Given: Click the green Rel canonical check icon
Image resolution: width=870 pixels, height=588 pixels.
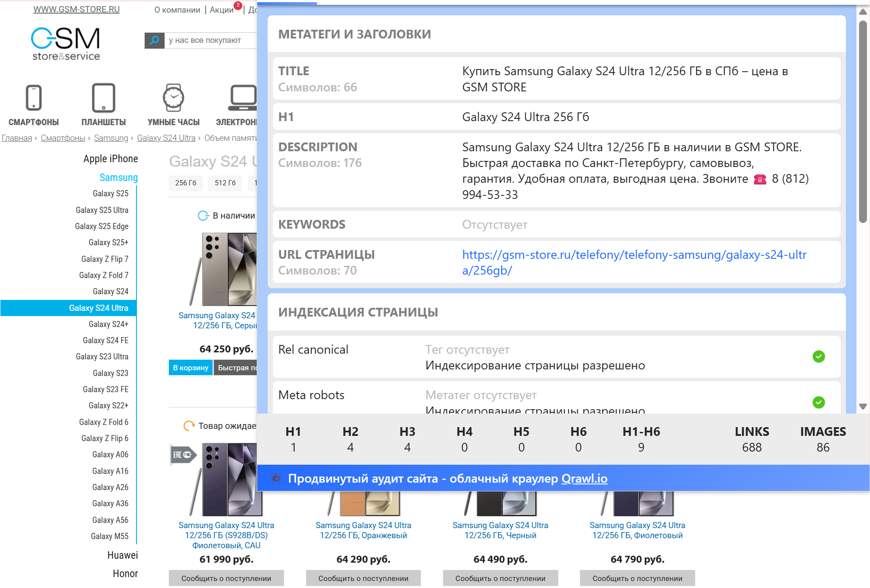Looking at the screenshot, I should (818, 357).
